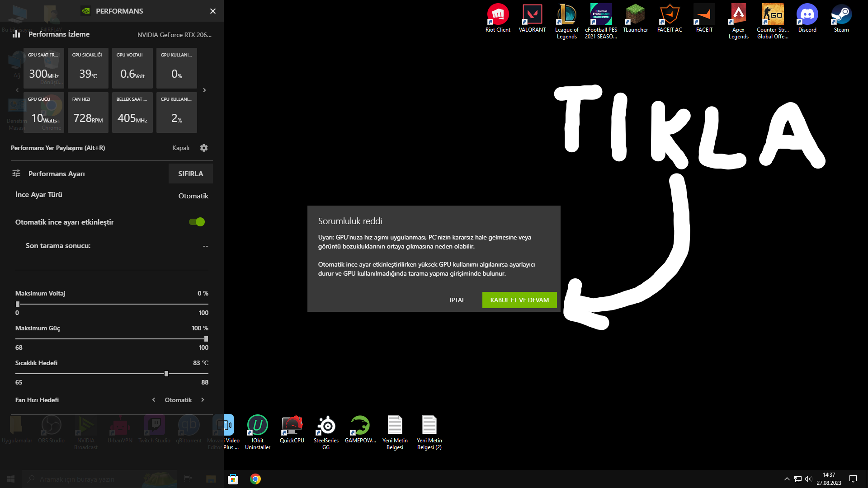Click Chrome icon in taskbar
This screenshot has height=488, width=868.
(x=255, y=479)
